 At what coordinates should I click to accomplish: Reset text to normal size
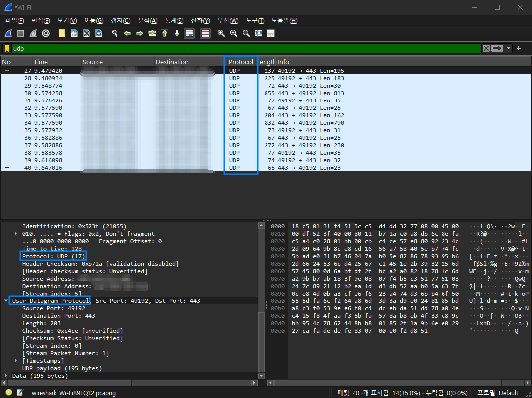(246, 33)
